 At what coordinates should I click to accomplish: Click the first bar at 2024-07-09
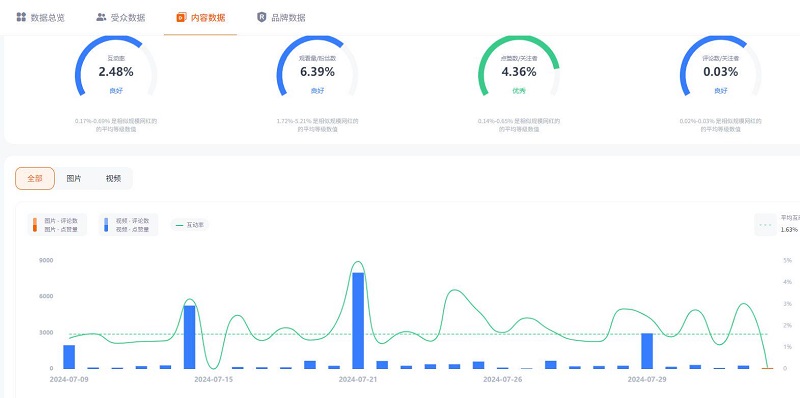coord(69,357)
